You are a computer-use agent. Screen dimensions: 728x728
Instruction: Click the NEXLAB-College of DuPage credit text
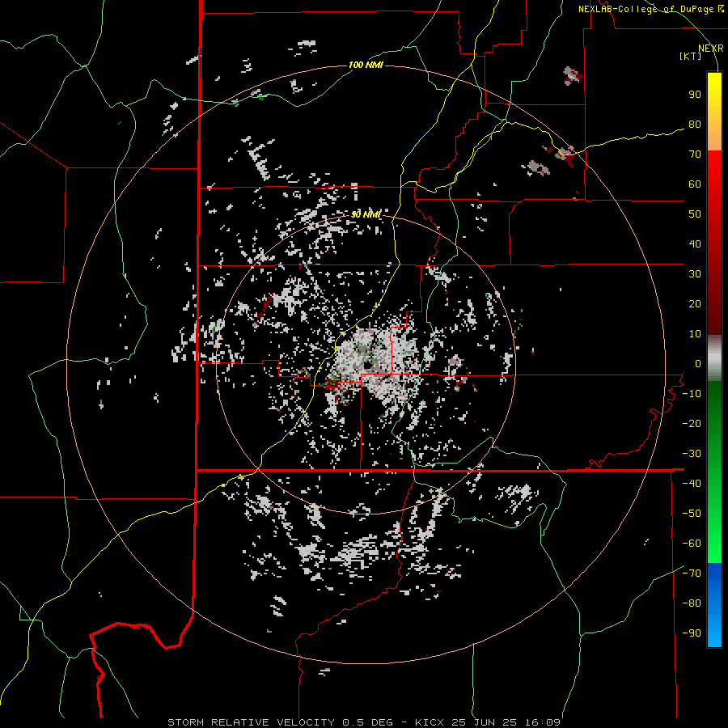pyautogui.click(x=651, y=9)
